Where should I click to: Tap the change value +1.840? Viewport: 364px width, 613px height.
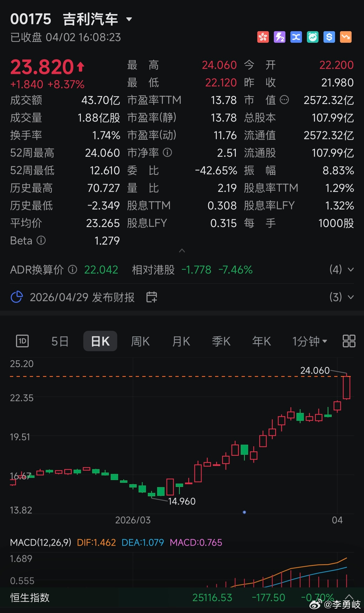(x=27, y=84)
